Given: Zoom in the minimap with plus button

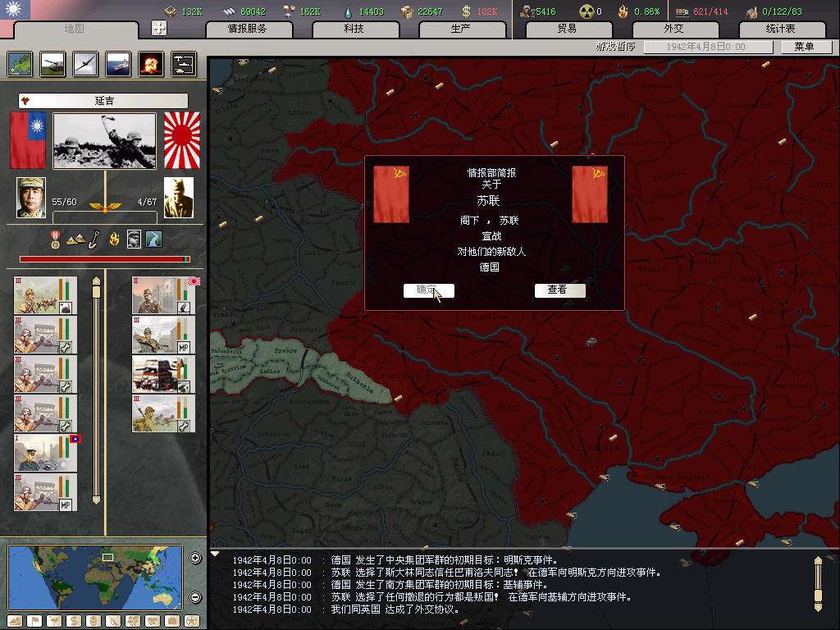Looking at the screenshot, I should (195, 559).
